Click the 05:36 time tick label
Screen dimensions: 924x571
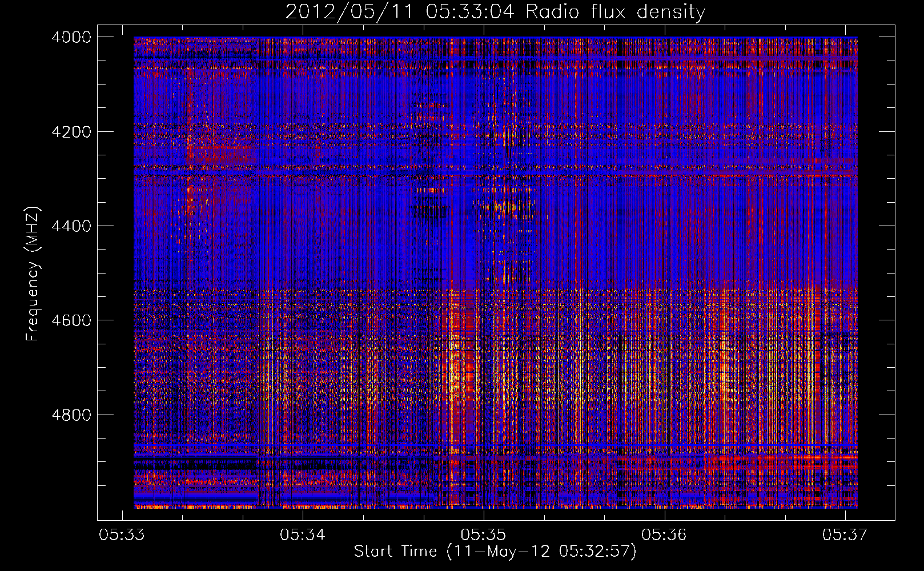[664, 535]
